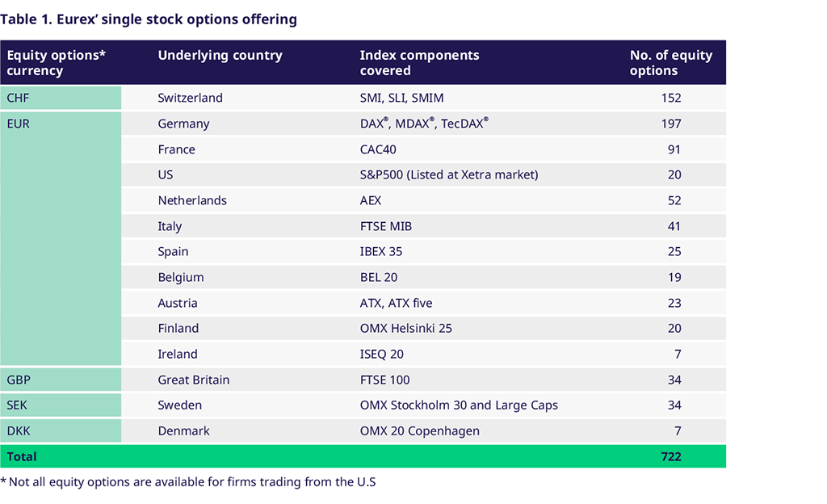The width and height of the screenshot is (827, 504).
Task: Select the 'Index components covered' header
Action: 419,63
